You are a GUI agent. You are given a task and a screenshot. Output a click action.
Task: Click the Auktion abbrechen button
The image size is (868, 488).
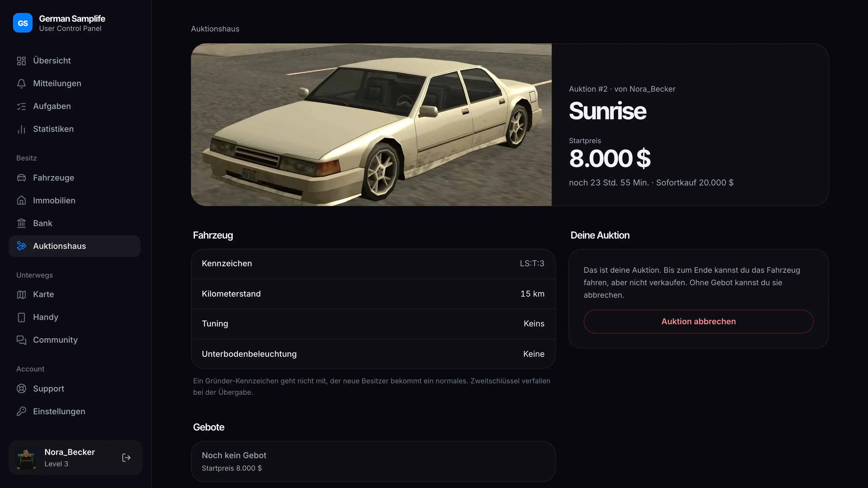click(698, 321)
